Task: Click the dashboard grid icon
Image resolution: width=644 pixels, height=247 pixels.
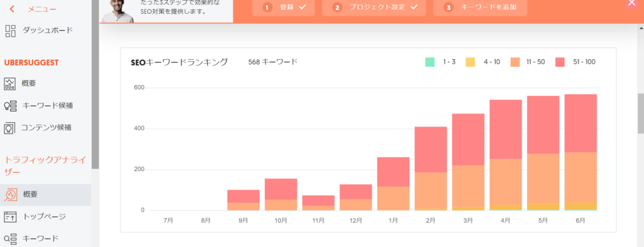Action: tap(10, 30)
